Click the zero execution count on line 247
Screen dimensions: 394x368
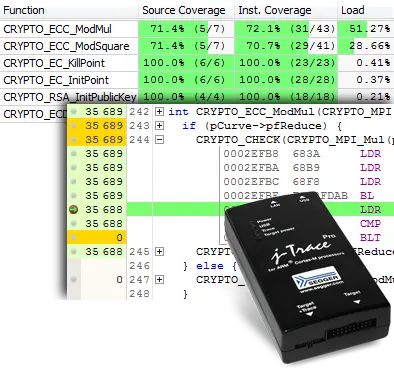(x=119, y=280)
